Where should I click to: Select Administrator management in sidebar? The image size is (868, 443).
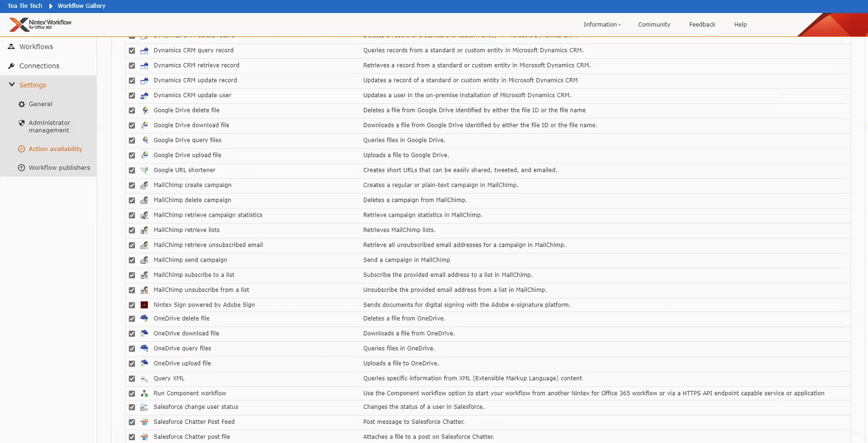pyautogui.click(x=49, y=126)
